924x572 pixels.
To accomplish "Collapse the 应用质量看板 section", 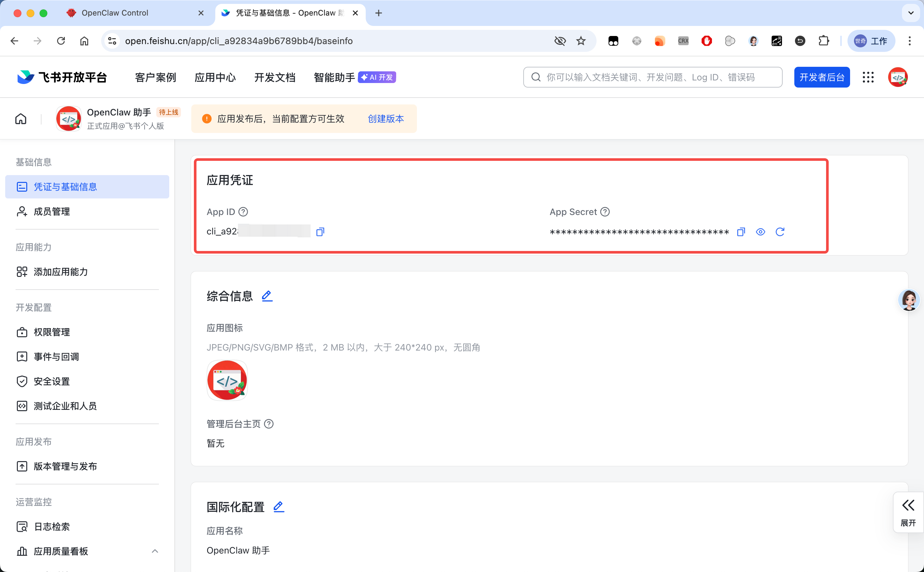I will [155, 551].
